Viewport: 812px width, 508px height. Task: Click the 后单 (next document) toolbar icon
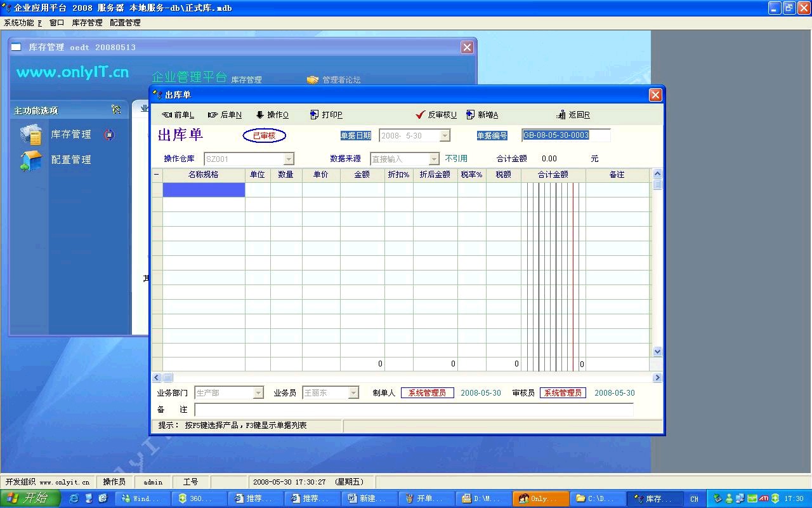(x=213, y=115)
